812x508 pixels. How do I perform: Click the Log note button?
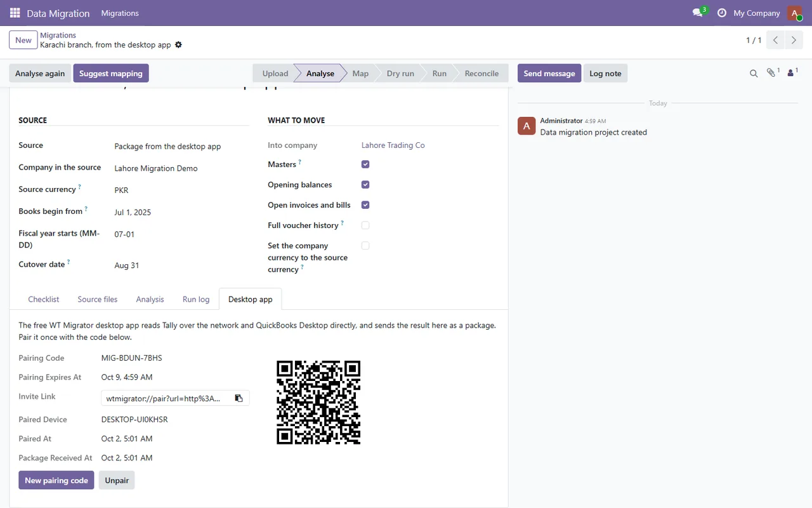click(x=605, y=73)
